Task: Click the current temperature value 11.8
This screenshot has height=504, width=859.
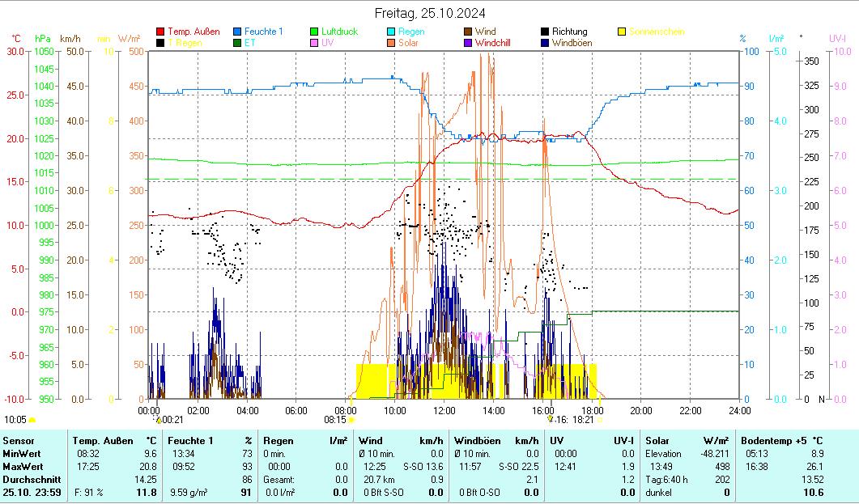Action: point(147,493)
